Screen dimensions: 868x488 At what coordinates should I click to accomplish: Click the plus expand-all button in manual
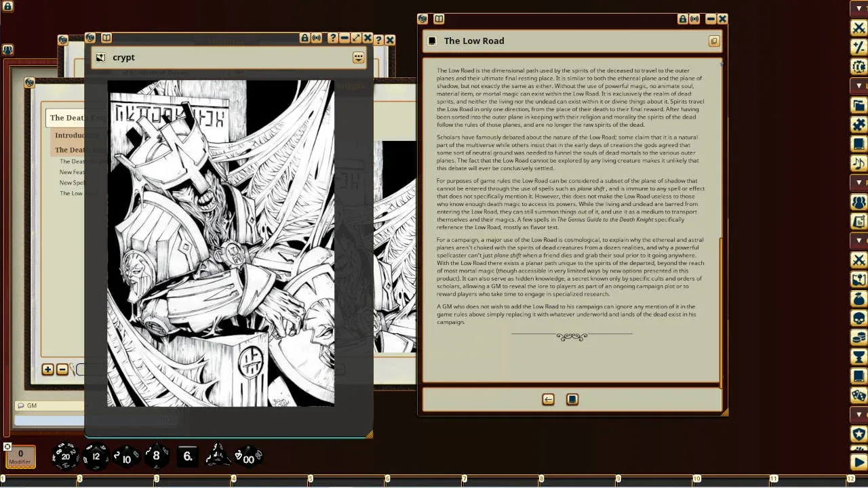(x=47, y=369)
